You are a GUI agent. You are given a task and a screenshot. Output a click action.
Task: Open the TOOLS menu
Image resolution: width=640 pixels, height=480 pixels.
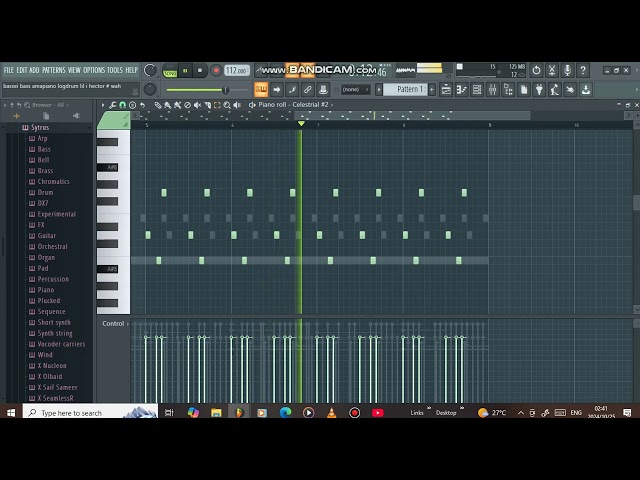[x=115, y=70]
